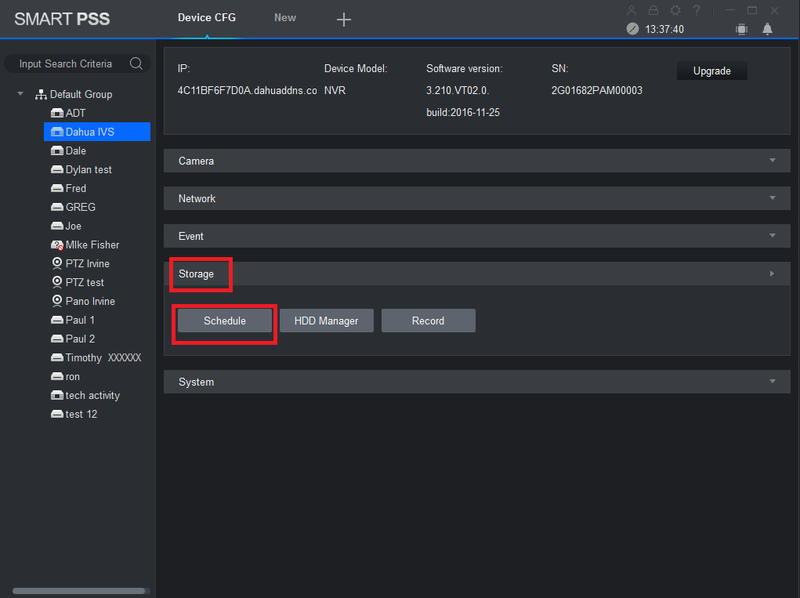Click the Input Search Criteria field

coord(66,64)
